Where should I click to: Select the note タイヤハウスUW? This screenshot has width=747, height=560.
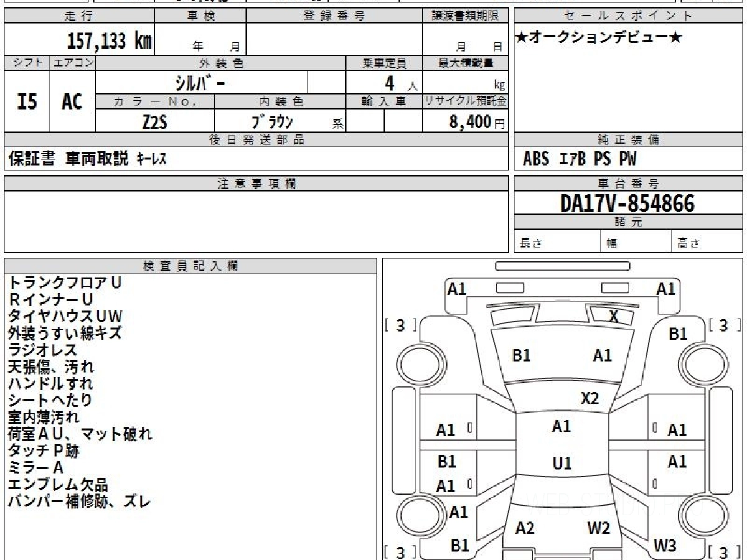coord(65,316)
